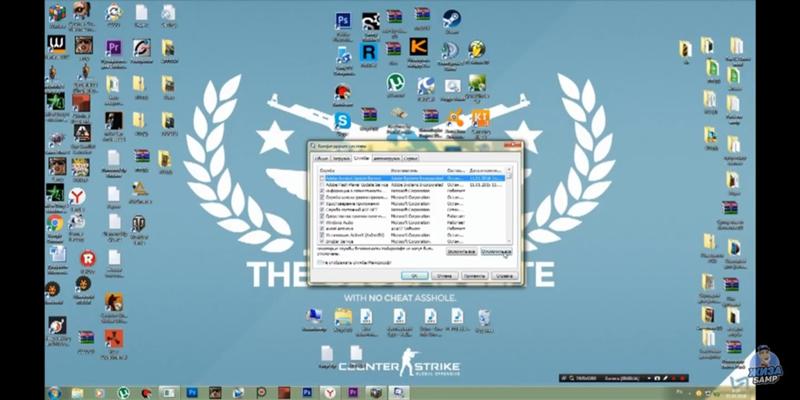
Task: Sort services by the Служба column
Action: (354, 170)
